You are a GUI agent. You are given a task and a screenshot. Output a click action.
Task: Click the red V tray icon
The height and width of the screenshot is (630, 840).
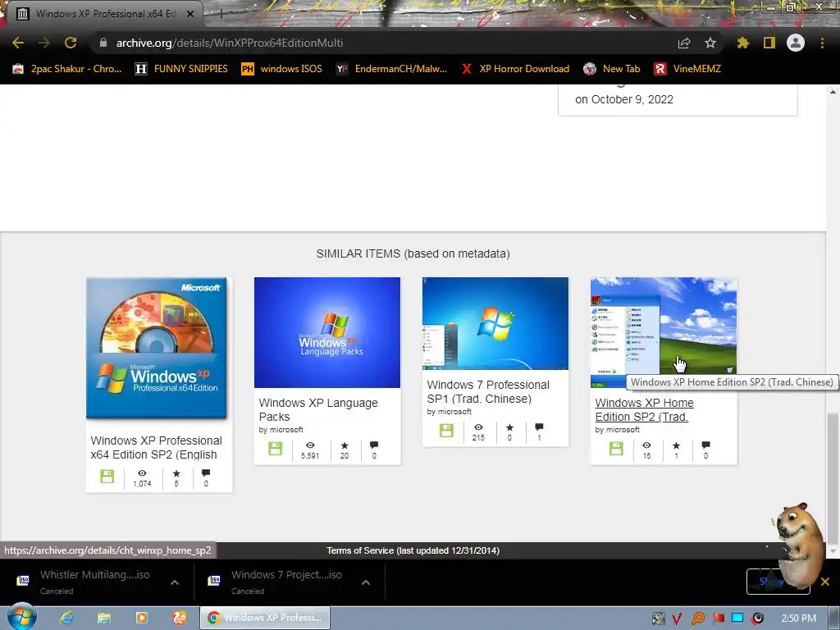677,619
